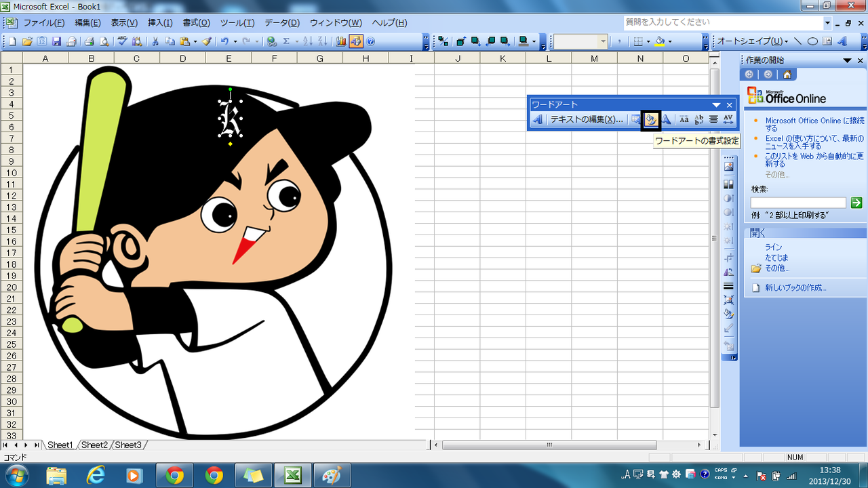Click WordArt Same Letter Heights Aa icon
Image resolution: width=868 pixels, height=488 pixels.
pyautogui.click(x=684, y=119)
